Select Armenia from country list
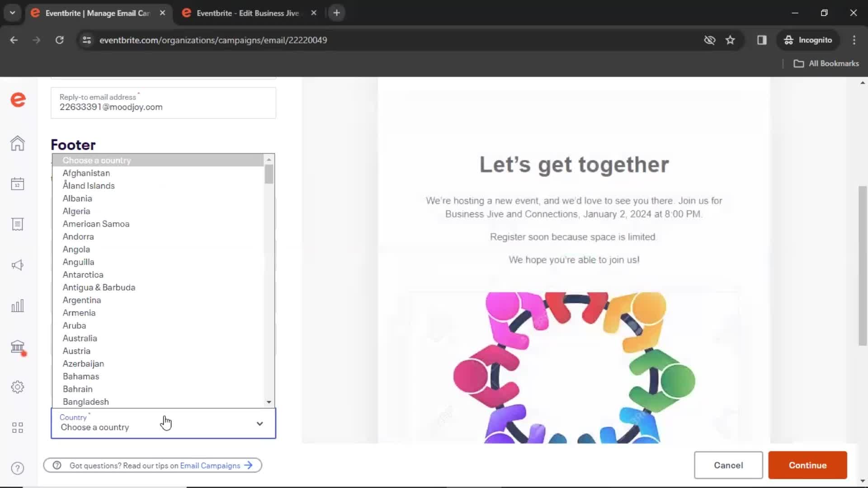The width and height of the screenshot is (868, 488). pyautogui.click(x=158, y=313)
